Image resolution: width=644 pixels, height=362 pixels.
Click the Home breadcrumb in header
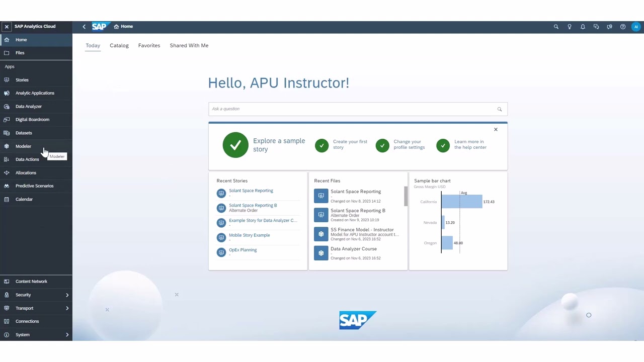tap(123, 27)
